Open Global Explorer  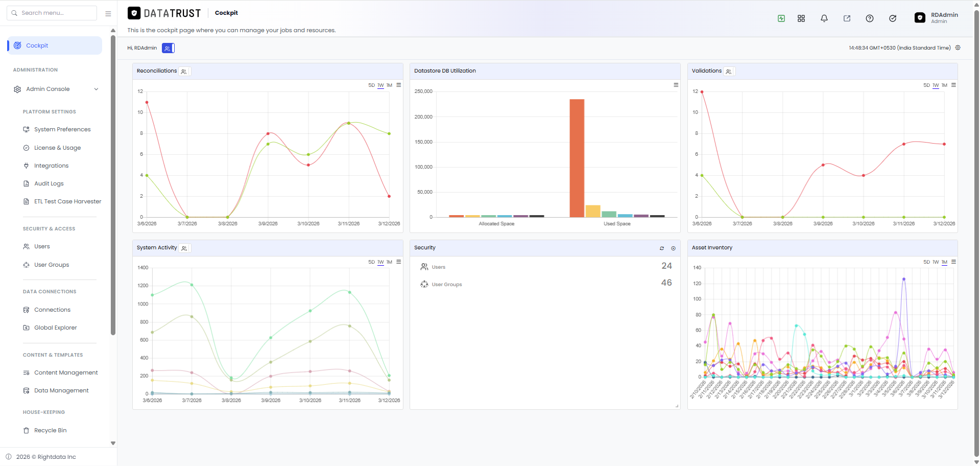coord(55,328)
